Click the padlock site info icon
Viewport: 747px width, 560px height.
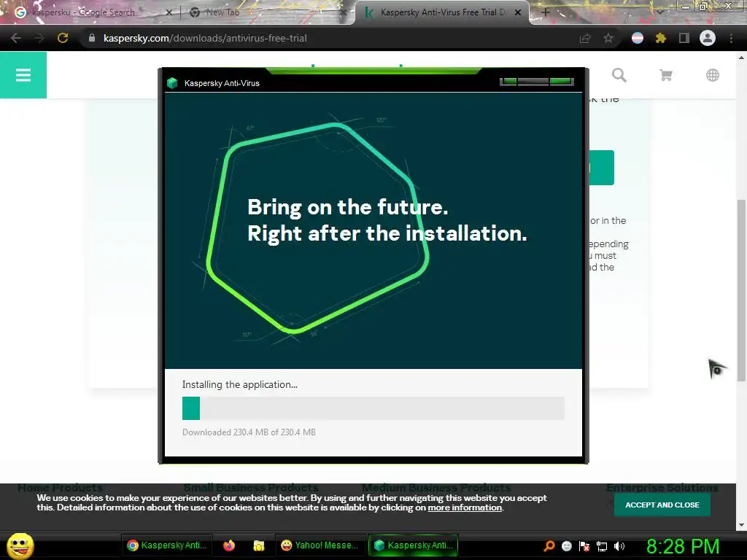(x=92, y=38)
